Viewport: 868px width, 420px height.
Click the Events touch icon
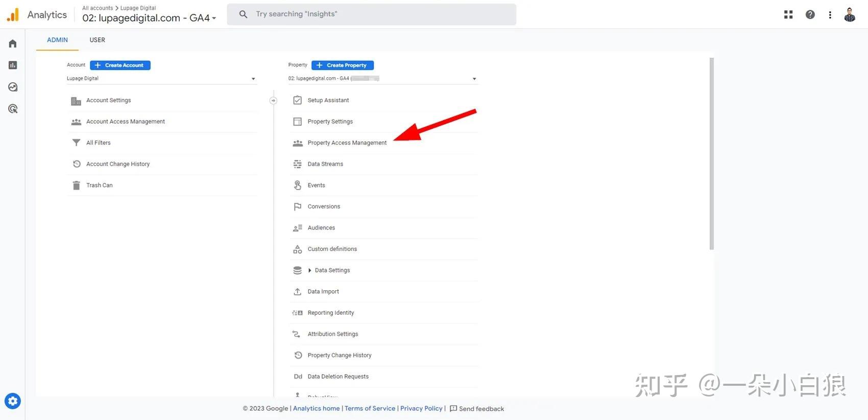(x=298, y=185)
